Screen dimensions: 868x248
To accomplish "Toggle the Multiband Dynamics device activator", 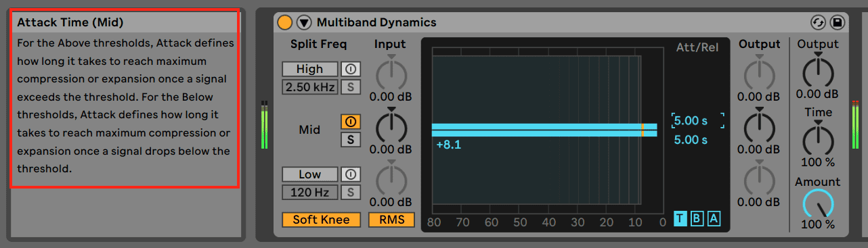I will [284, 22].
